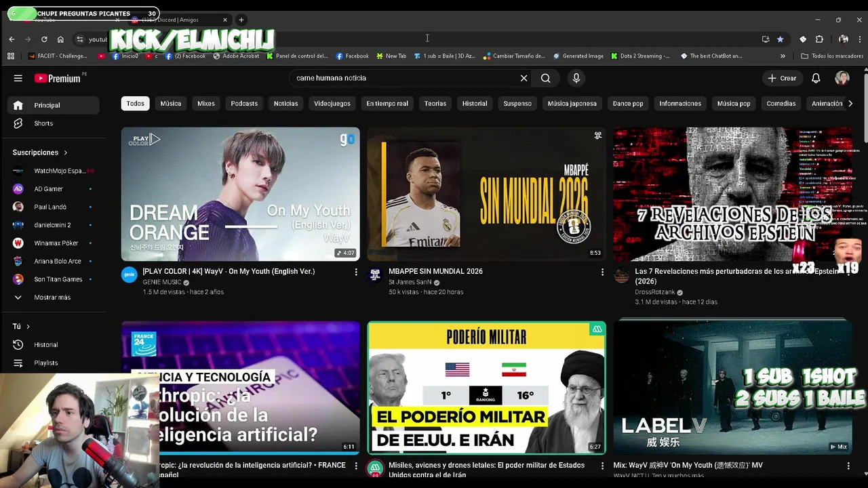The width and height of the screenshot is (868, 488).
Task: Show hidden bookmarks overflow chevron
Action: [x=783, y=56]
